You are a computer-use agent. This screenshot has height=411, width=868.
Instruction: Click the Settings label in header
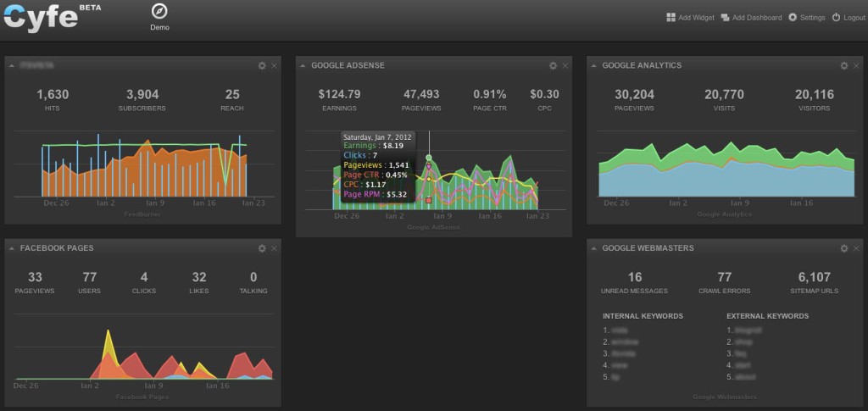[x=813, y=18]
